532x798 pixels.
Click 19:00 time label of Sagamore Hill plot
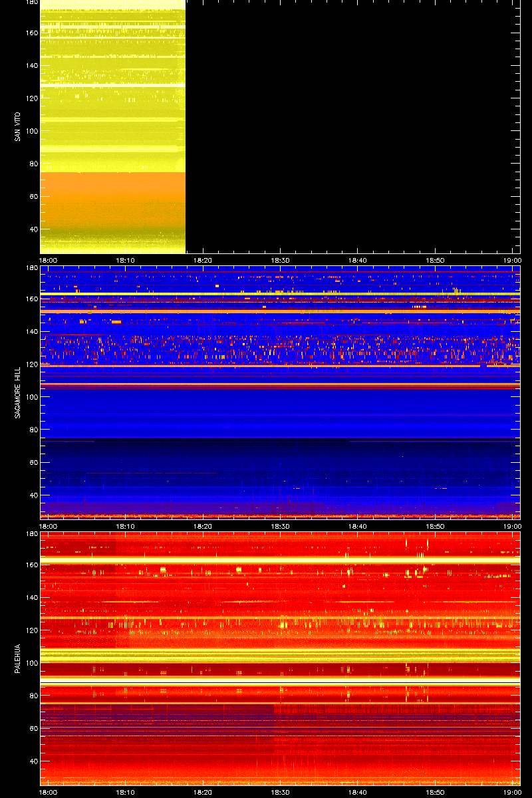pyautogui.click(x=512, y=526)
